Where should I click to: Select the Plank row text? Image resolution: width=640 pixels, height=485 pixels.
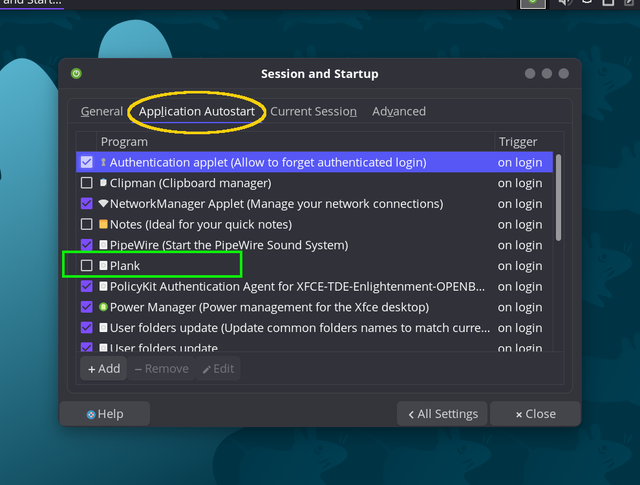(x=125, y=266)
